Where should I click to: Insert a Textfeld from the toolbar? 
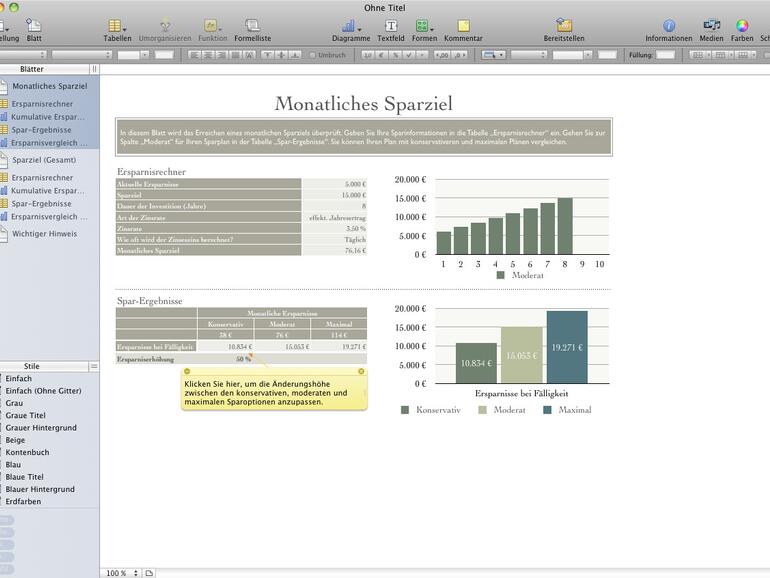391,29
